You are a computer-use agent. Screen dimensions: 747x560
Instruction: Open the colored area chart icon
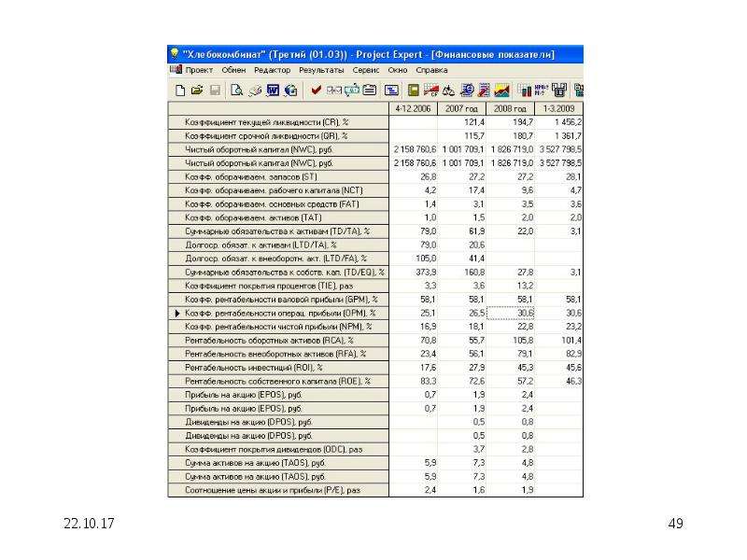click(501, 90)
